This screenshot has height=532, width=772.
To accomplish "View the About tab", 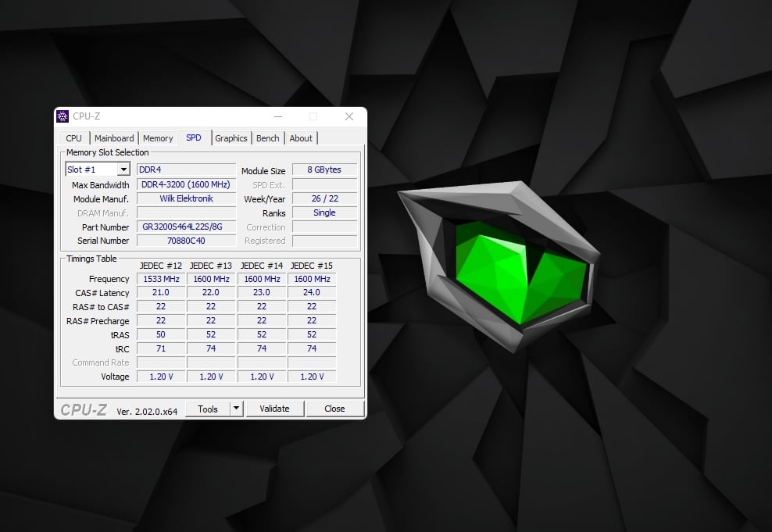I will [x=301, y=138].
